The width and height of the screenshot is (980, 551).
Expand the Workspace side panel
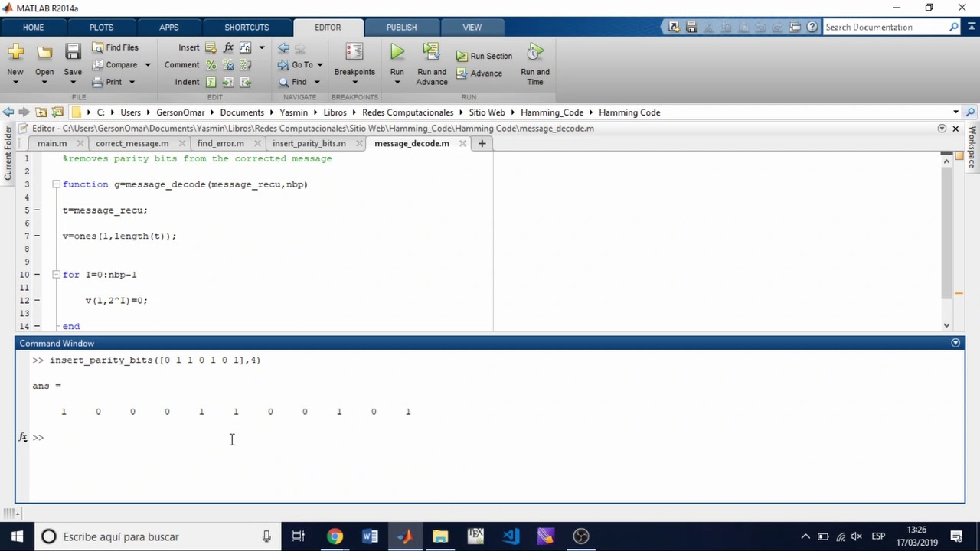(x=972, y=147)
